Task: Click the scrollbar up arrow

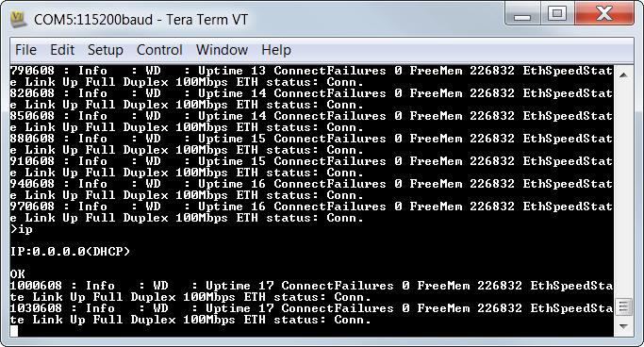Action: (623, 75)
